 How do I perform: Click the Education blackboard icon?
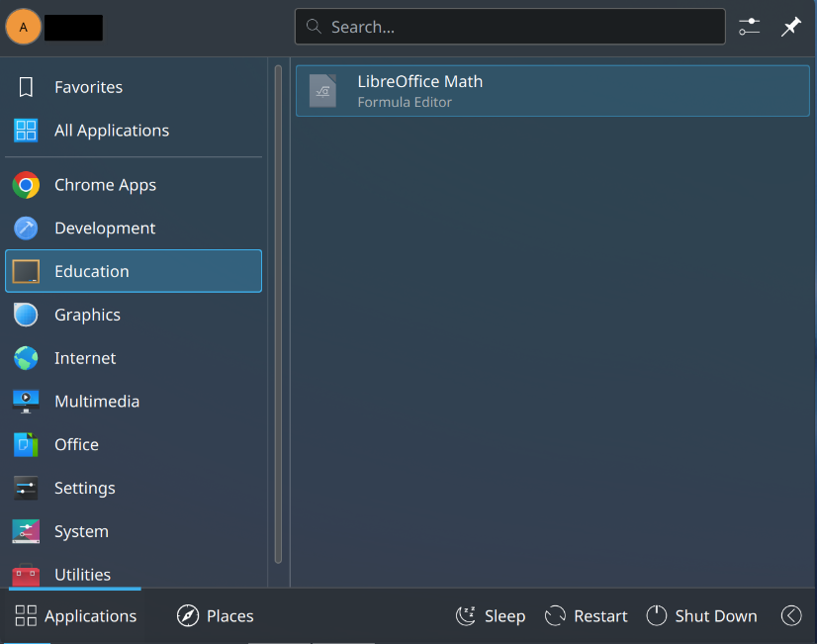coord(26,271)
